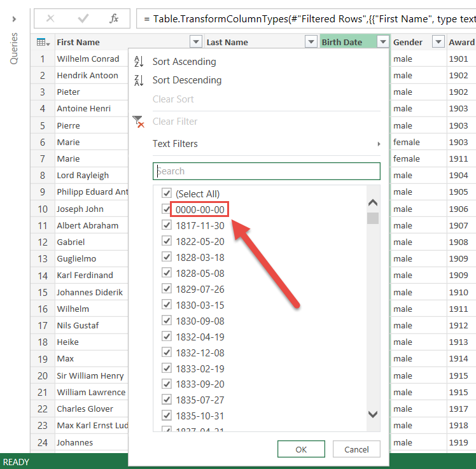This screenshot has width=476, height=469.
Task: Choose Sort Descending from the menu
Action: pyautogui.click(x=187, y=80)
